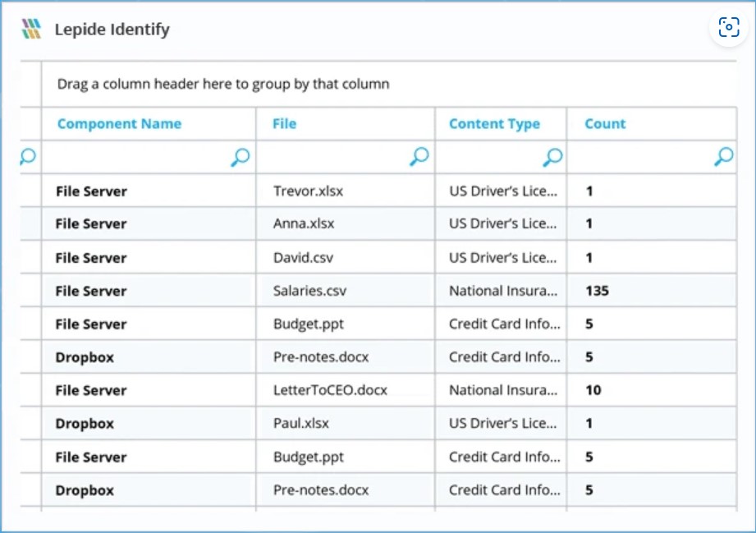Viewport: 756px width, 533px height.
Task: Click the magnifier icon in Component Name filter
Action: (x=241, y=157)
